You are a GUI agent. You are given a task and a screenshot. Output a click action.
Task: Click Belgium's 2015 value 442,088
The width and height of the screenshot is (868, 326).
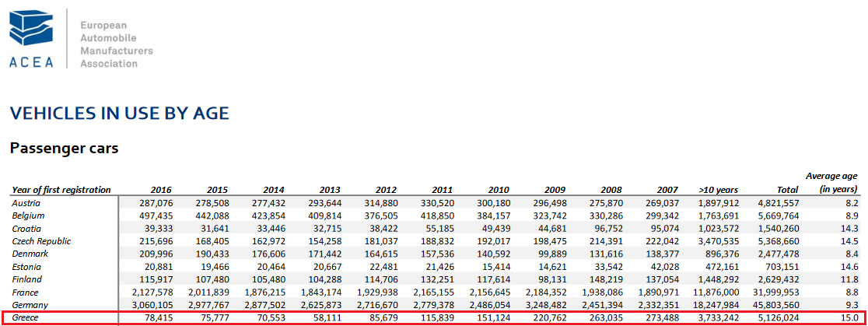[x=214, y=216]
